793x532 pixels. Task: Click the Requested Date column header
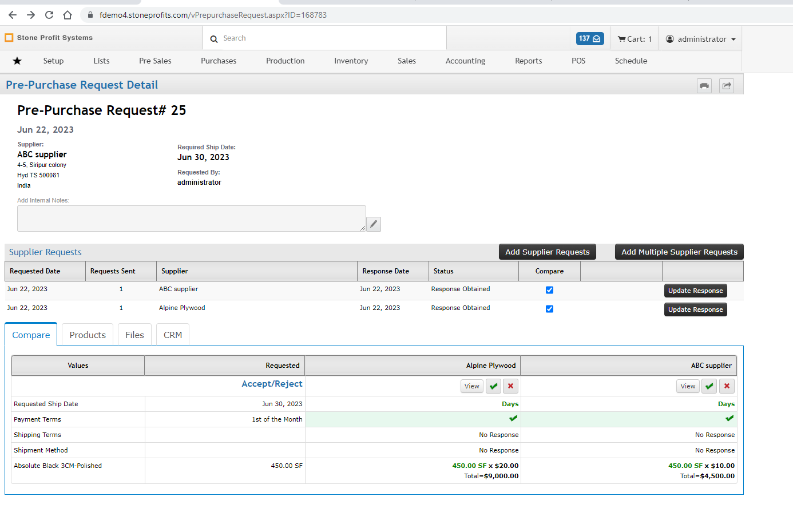tap(45, 271)
